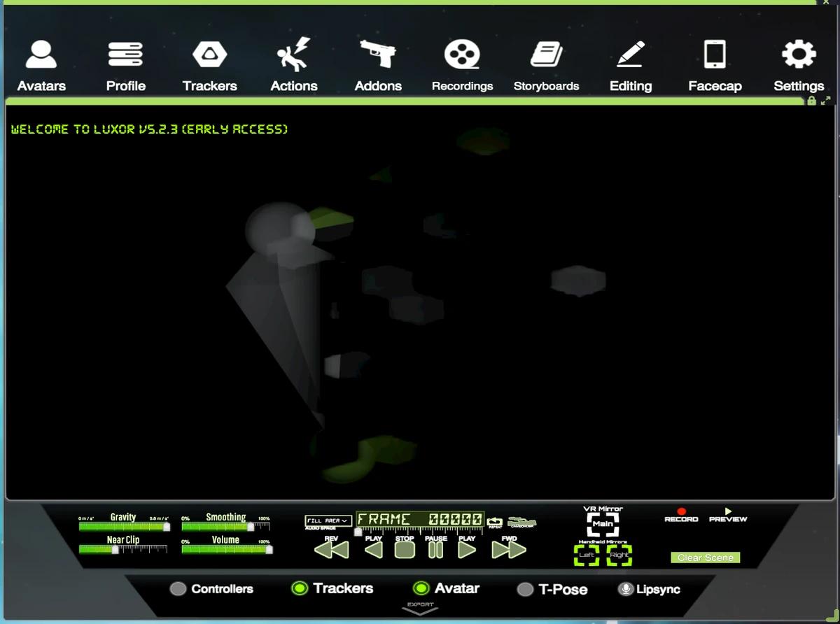Open the Avatars panel

click(x=41, y=63)
